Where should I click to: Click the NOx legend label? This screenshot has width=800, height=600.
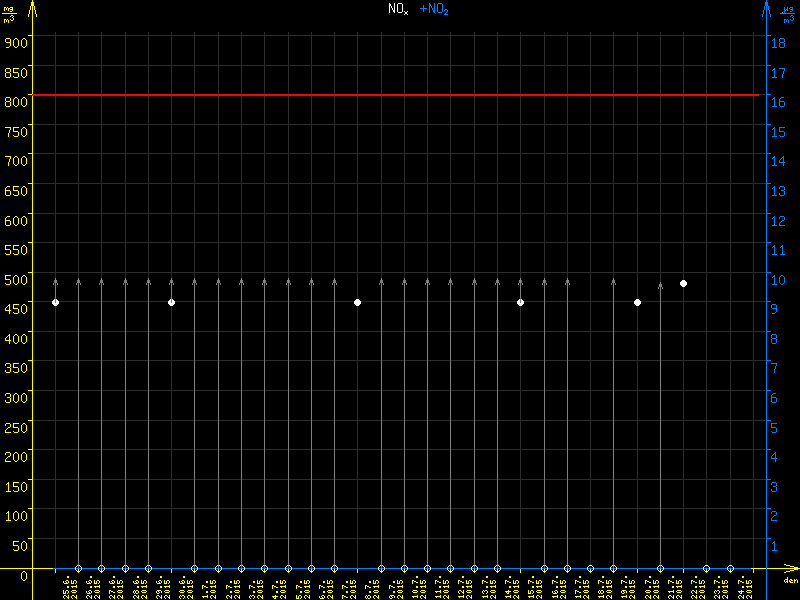(x=398, y=9)
